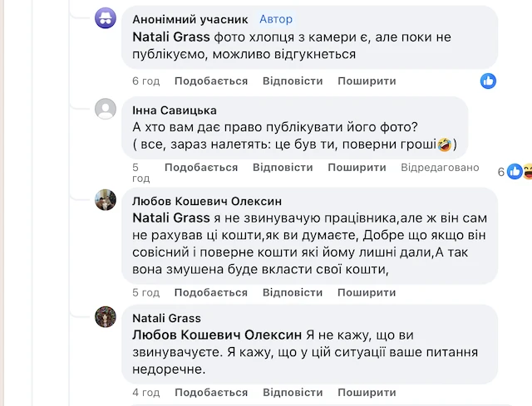The image size is (532, 406).
Task: Open the 6 год comment timestamp
Action: click(x=145, y=81)
